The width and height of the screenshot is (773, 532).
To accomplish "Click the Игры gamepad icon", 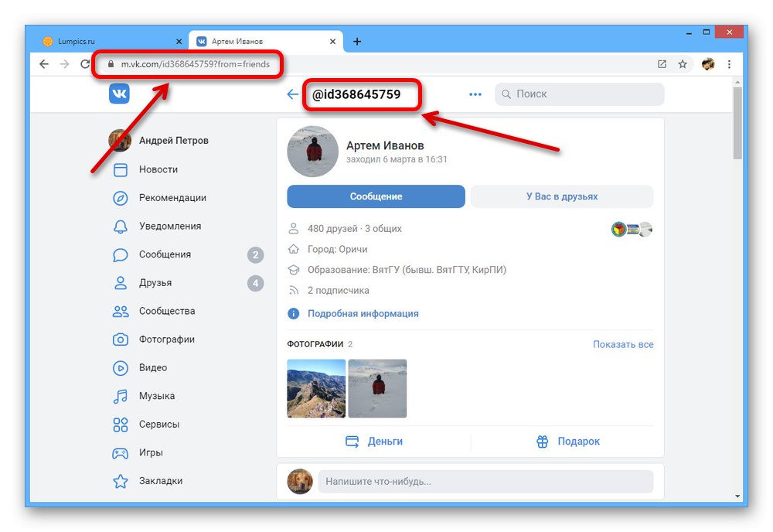I will [x=121, y=452].
